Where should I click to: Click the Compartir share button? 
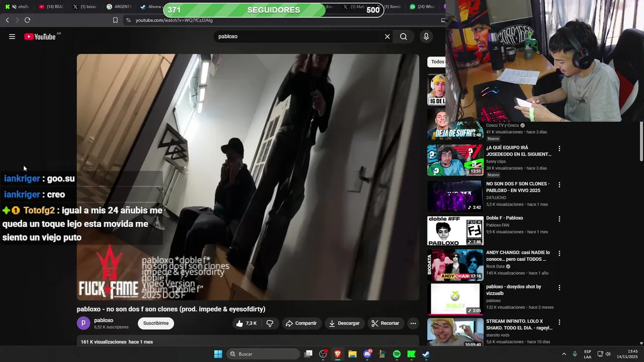301,323
